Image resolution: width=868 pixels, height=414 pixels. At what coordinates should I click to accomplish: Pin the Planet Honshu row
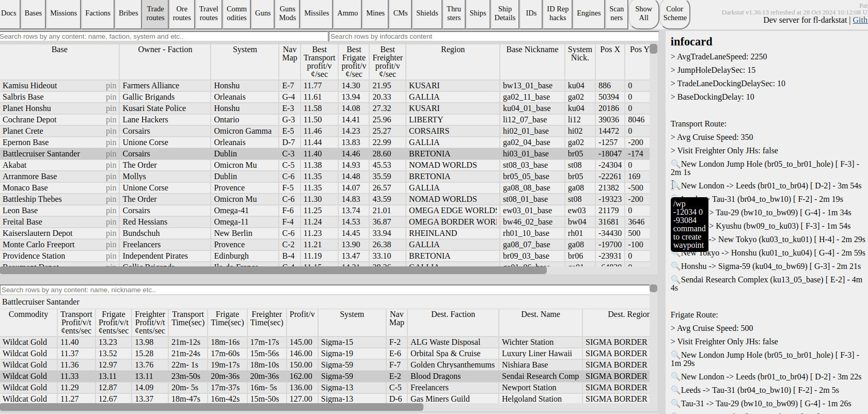[x=111, y=108]
